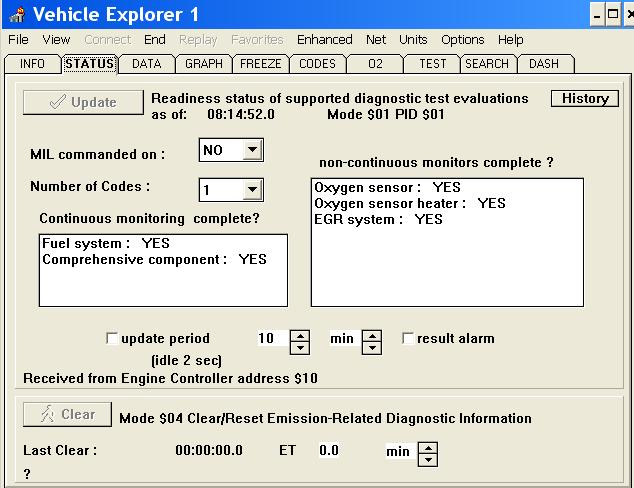The height and width of the screenshot is (488, 634).
Task: Open the Units menu
Action: [413, 40]
